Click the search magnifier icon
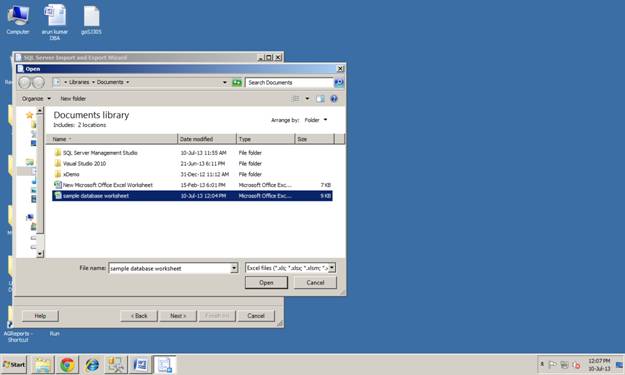 tap(339, 82)
